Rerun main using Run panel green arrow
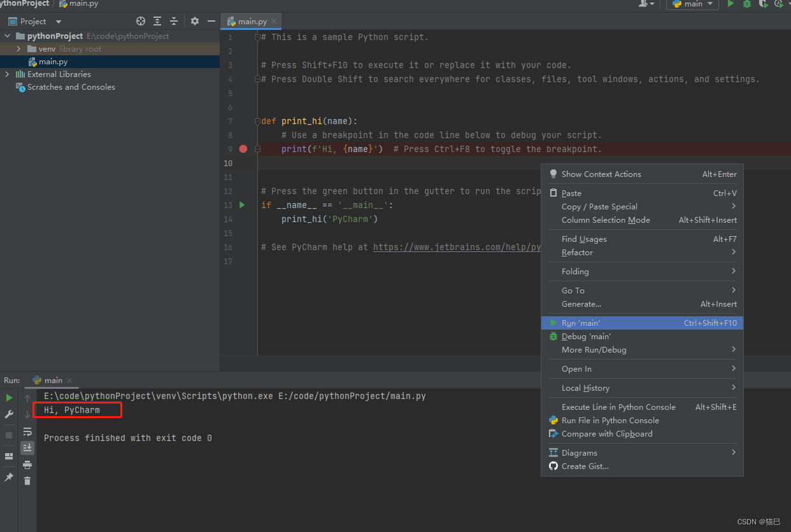 click(x=9, y=398)
